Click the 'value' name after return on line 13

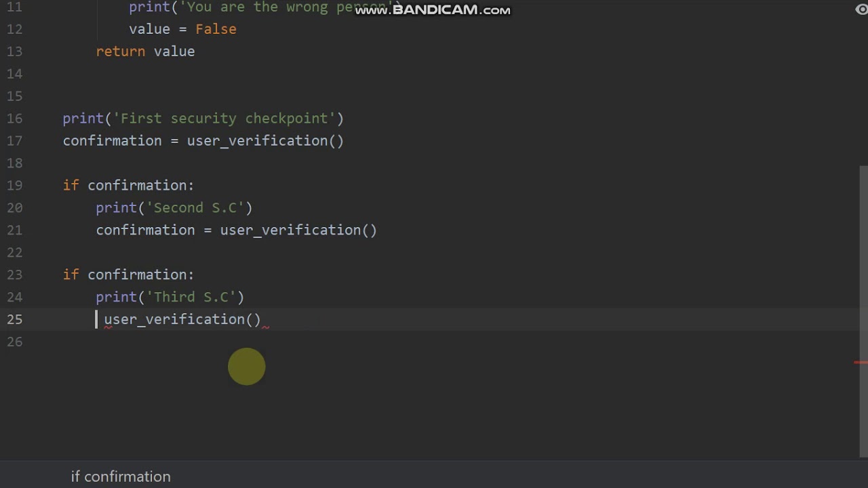coord(174,52)
